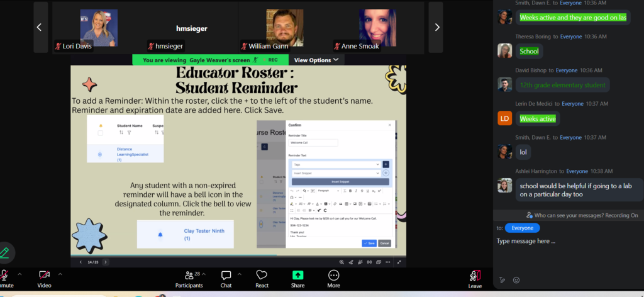Image resolution: width=644 pixels, height=297 pixels.
Task: Click Everyone in David Bishop's message header
Action: pyautogui.click(x=567, y=70)
